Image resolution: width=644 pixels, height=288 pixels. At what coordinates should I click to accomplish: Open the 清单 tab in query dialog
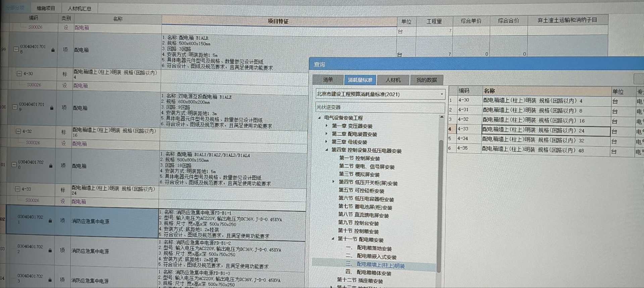click(328, 80)
